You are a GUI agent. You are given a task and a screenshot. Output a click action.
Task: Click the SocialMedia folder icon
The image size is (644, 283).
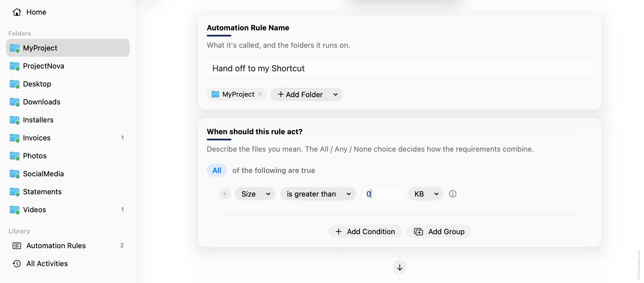pos(15,174)
